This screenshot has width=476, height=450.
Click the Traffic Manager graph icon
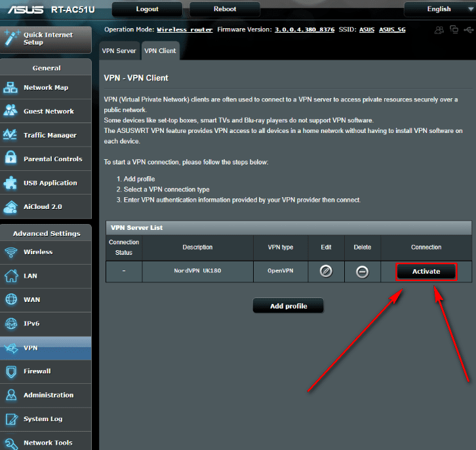pos(10,135)
